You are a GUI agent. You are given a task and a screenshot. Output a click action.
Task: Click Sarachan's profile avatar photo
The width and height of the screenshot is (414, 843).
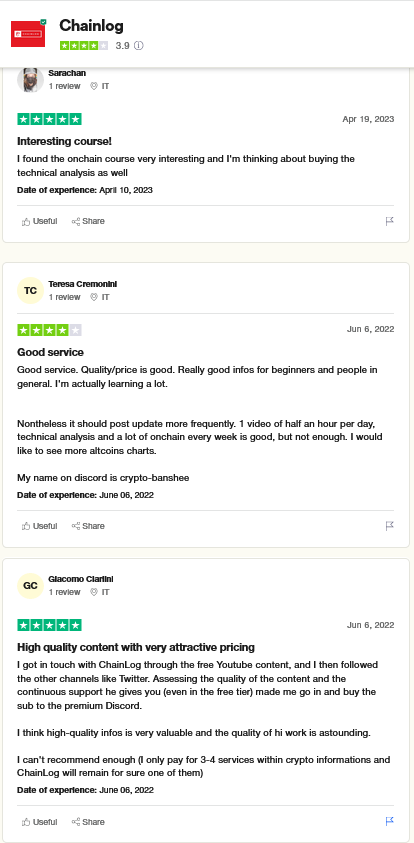[x=30, y=80]
